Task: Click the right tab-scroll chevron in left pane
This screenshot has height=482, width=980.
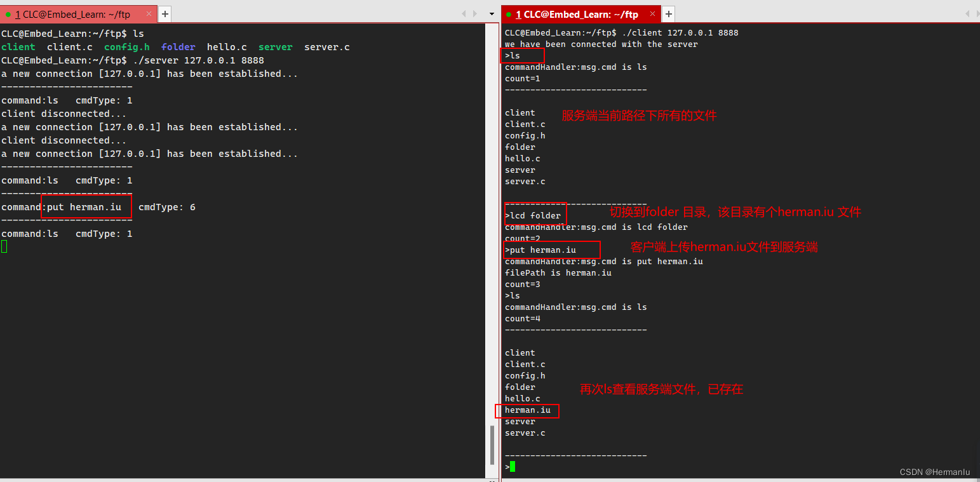Action: tap(474, 13)
